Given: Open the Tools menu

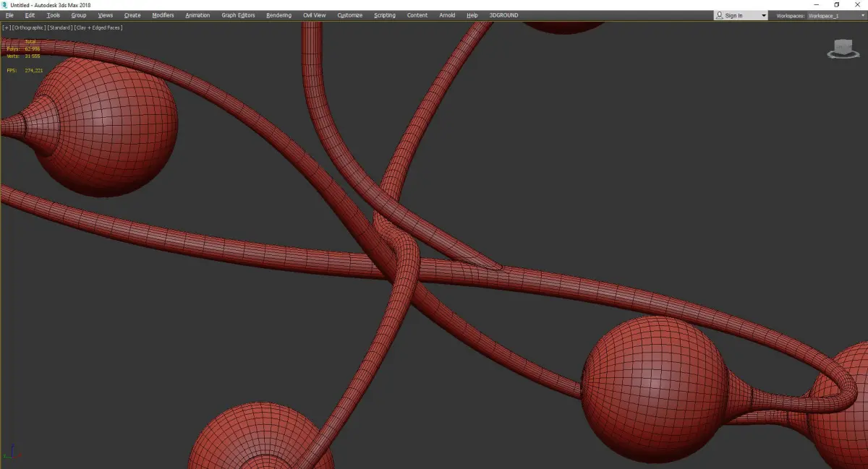Looking at the screenshot, I should [54, 15].
